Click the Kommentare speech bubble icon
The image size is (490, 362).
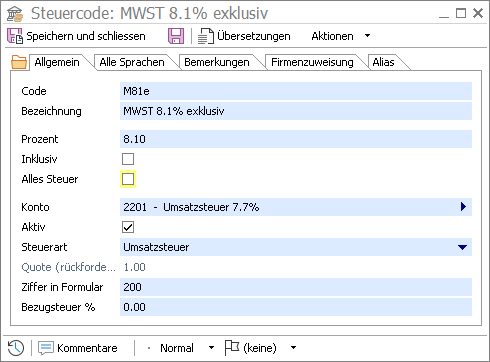click(x=46, y=348)
